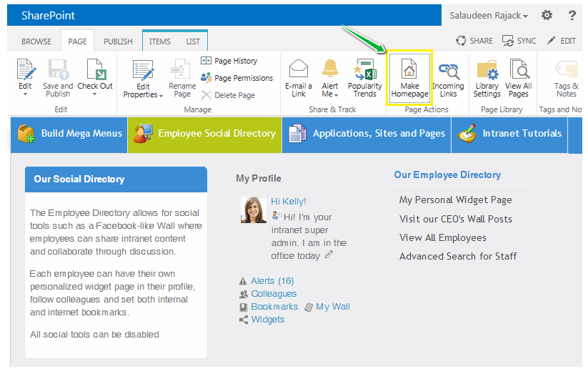Open the Build Mega Menus menu
The width and height of the screenshot is (588, 369).
click(69, 134)
